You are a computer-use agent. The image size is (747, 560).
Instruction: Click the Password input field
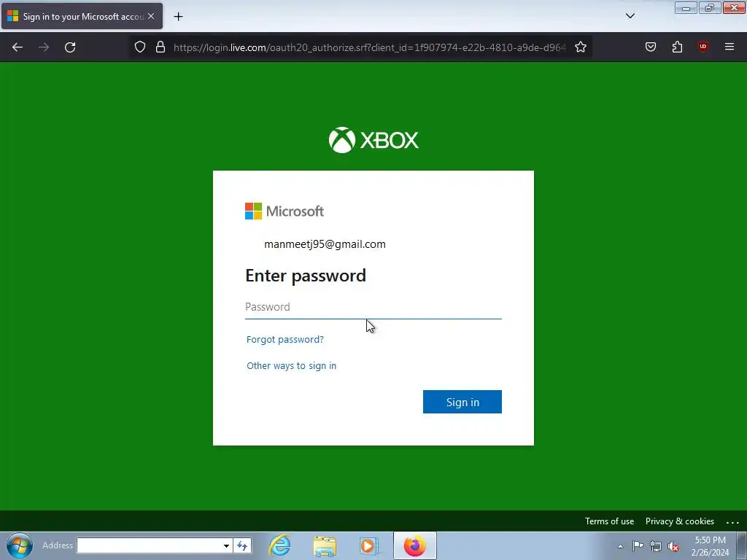click(373, 307)
